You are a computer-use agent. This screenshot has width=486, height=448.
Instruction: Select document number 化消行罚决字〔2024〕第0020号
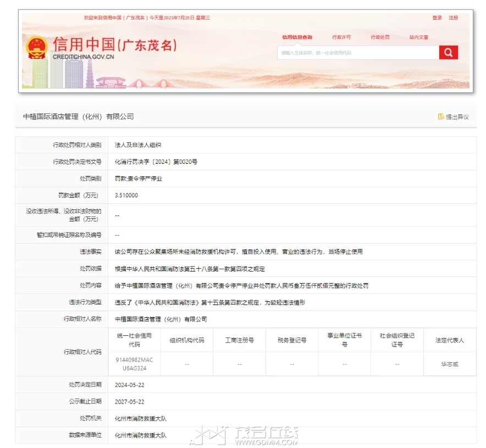(156, 162)
